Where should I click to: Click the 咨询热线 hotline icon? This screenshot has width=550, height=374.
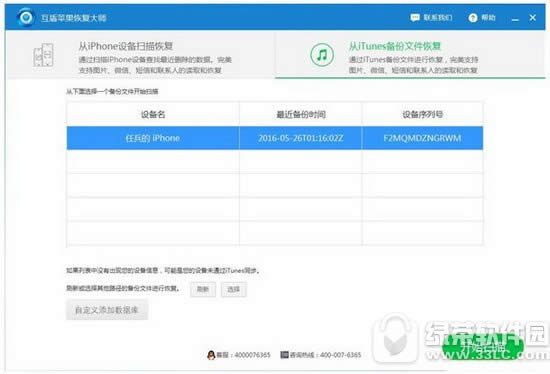[x=284, y=355]
